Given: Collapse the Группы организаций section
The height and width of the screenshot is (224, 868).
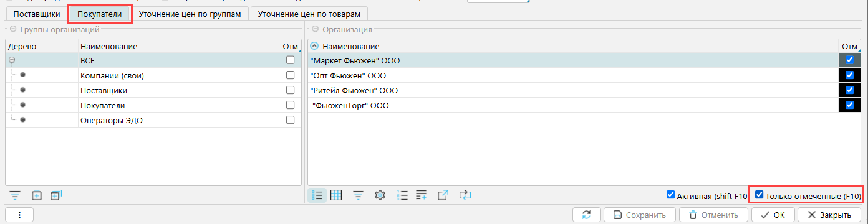Looking at the screenshot, I should tap(12, 29).
